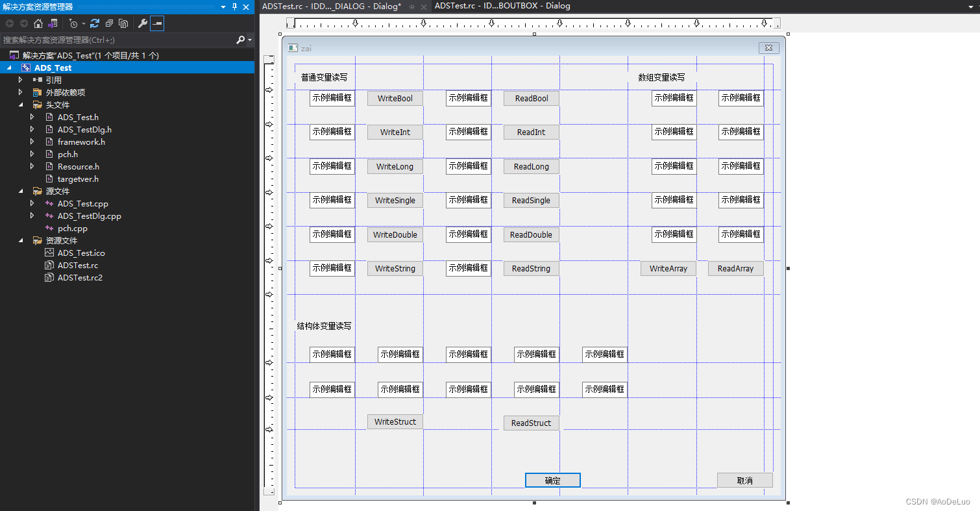980x511 pixels.
Task: Collapse the 头文件 folder
Action: 21,105
